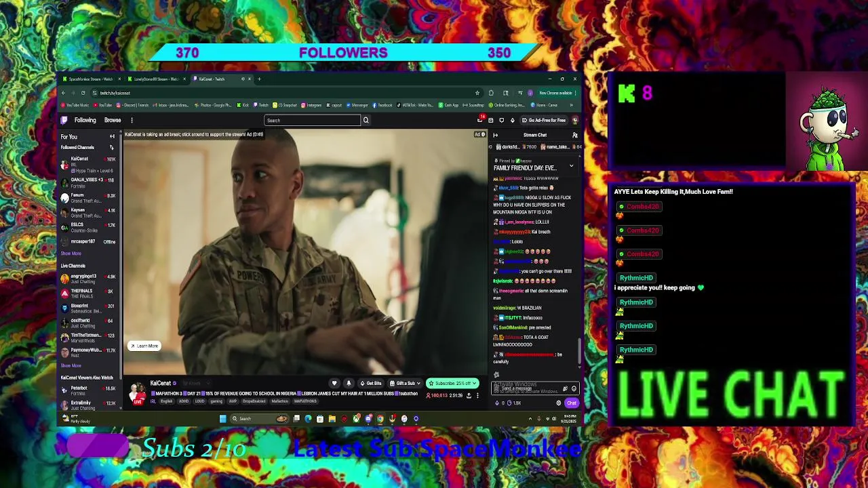Open offline channel mrcasper187
Viewport: 868px width, 488px height.
click(88, 241)
